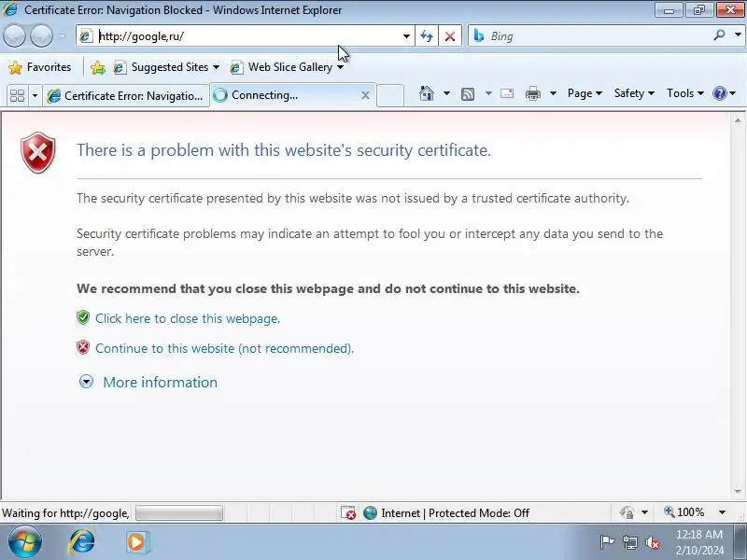The image size is (747, 560).
Task: Click 'Click here to close this webpage' link
Action: pyautogui.click(x=188, y=318)
